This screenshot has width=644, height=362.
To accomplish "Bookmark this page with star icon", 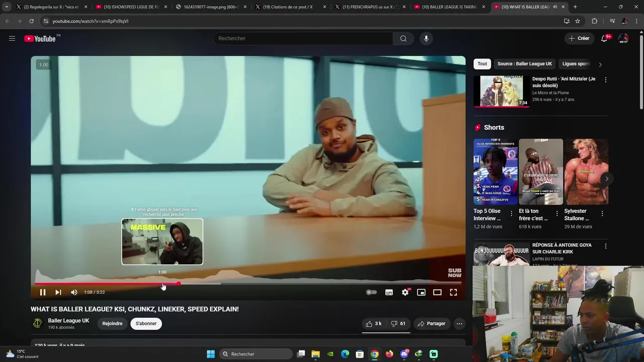I will pyautogui.click(x=578, y=21).
